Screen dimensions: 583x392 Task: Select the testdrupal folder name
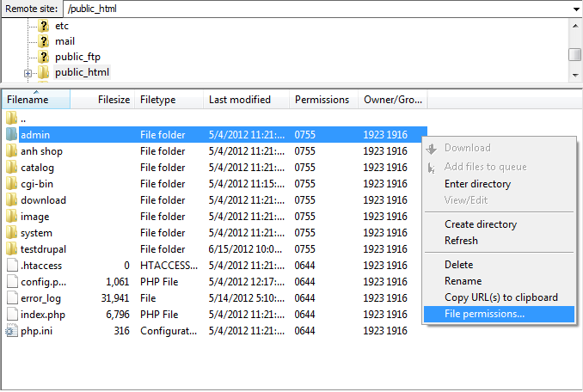click(43, 249)
